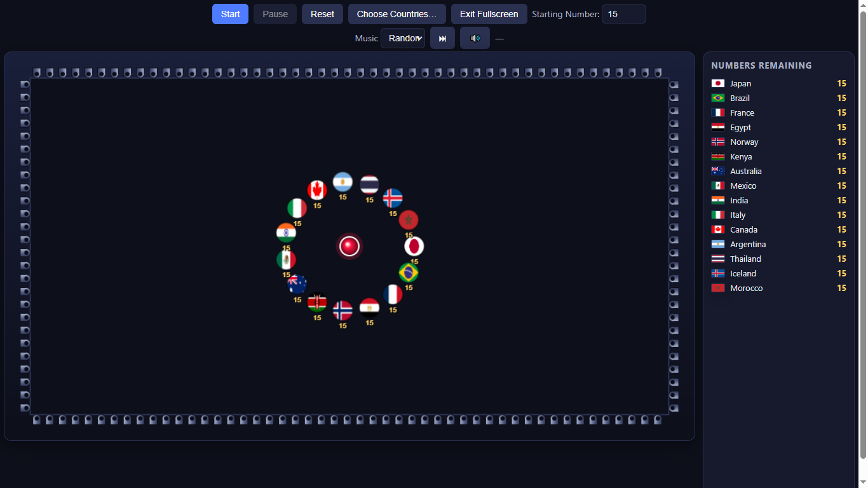Viewport: 868px width, 488px height.
Task: Select the Argentina entry in the list
Action: coord(779,244)
